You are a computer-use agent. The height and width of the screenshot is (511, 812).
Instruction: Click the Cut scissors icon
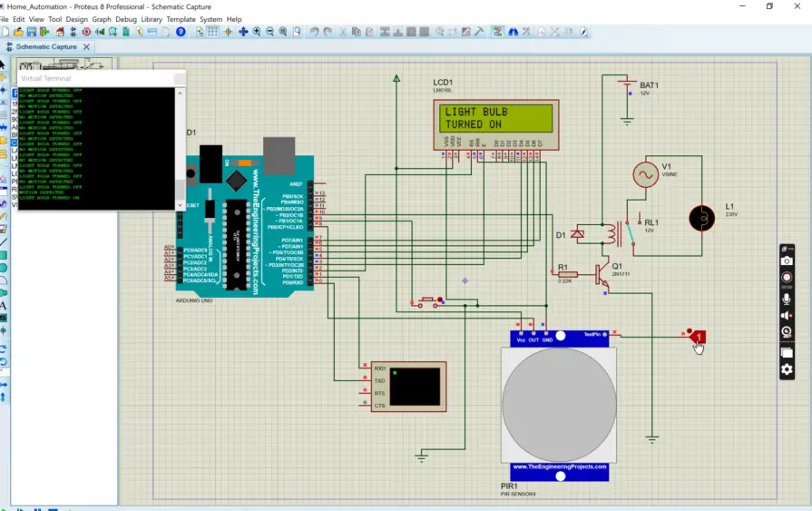tap(342, 32)
